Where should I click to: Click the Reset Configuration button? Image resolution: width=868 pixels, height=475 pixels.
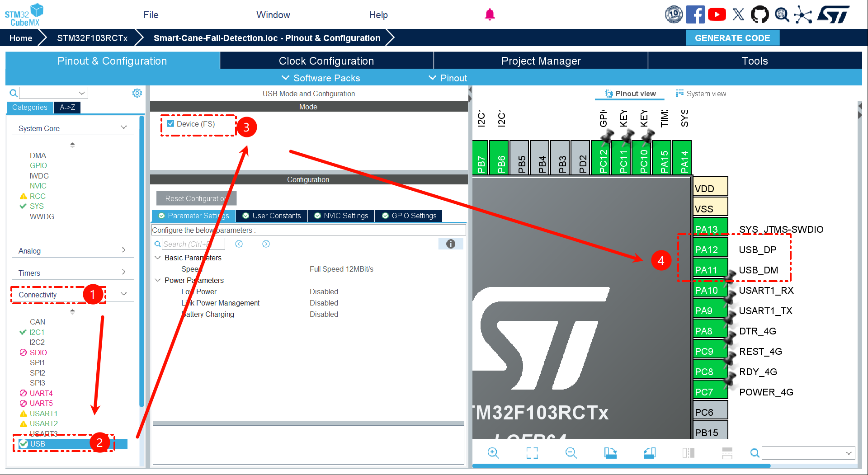196,198
